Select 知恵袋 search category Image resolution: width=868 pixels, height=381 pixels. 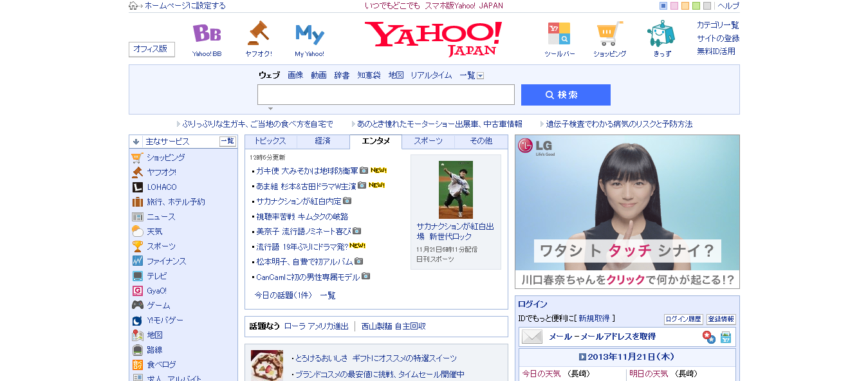tap(369, 75)
